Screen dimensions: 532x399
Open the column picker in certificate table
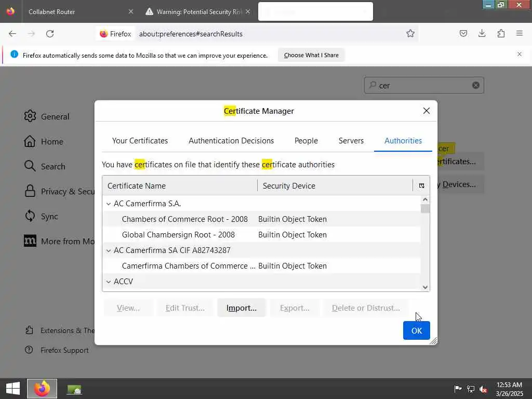pos(421,185)
